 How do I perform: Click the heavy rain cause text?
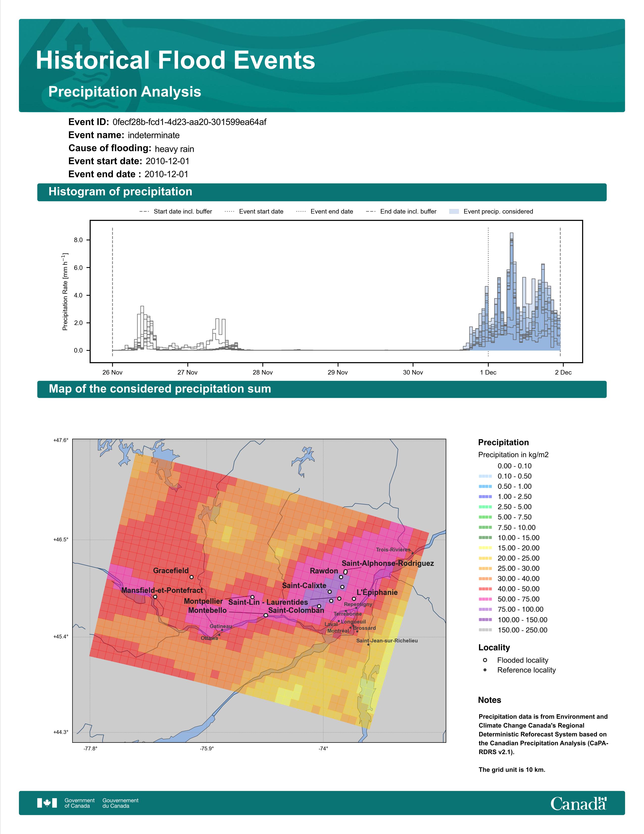point(174,149)
